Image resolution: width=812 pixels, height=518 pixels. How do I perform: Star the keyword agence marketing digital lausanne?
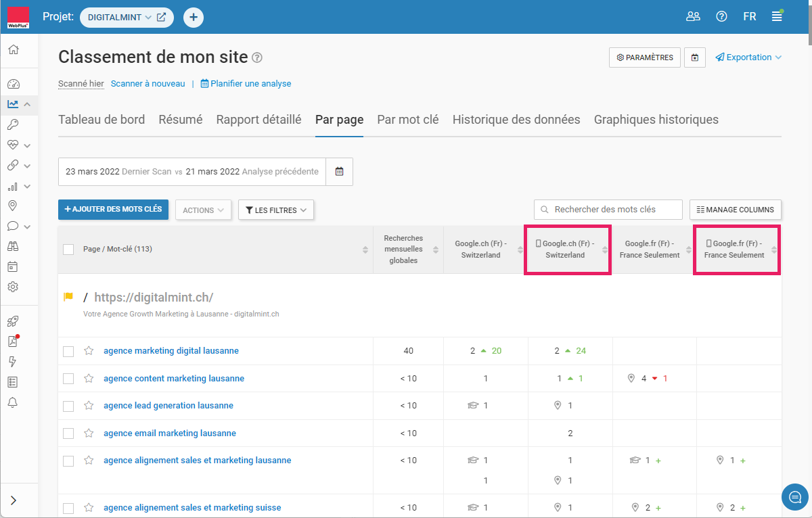click(x=89, y=351)
